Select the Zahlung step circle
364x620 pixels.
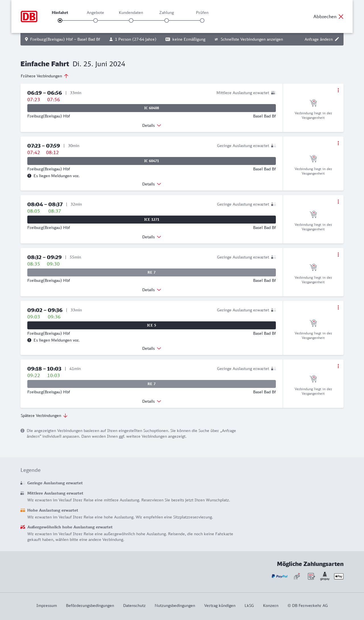click(167, 20)
